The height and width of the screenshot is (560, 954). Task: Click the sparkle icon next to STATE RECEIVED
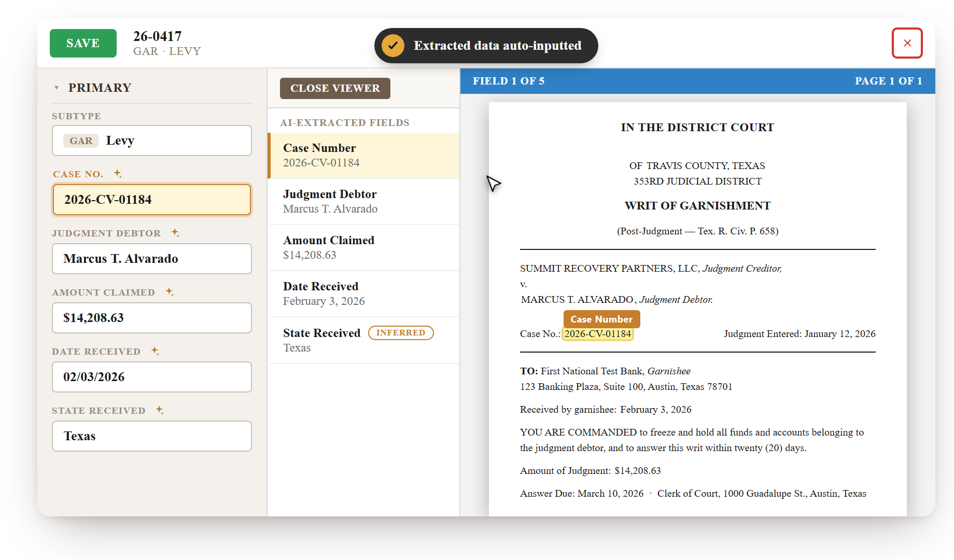160,410
